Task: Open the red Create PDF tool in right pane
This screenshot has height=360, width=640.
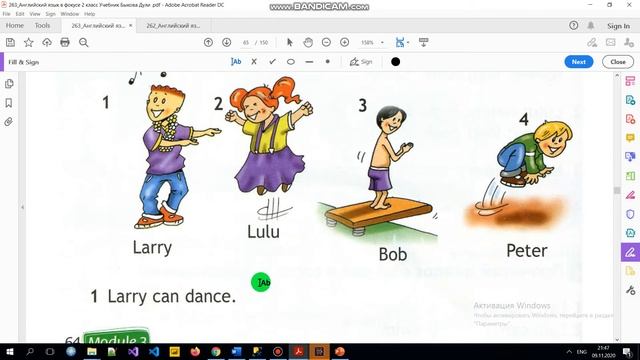Action: [630, 119]
